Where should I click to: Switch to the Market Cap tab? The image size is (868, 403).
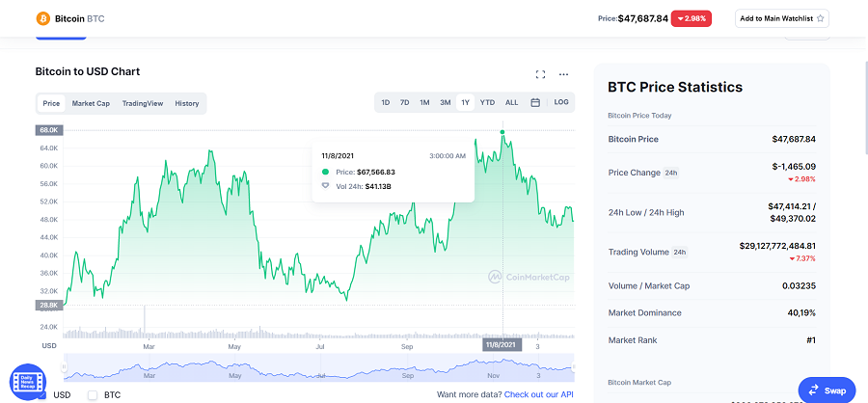tap(91, 103)
